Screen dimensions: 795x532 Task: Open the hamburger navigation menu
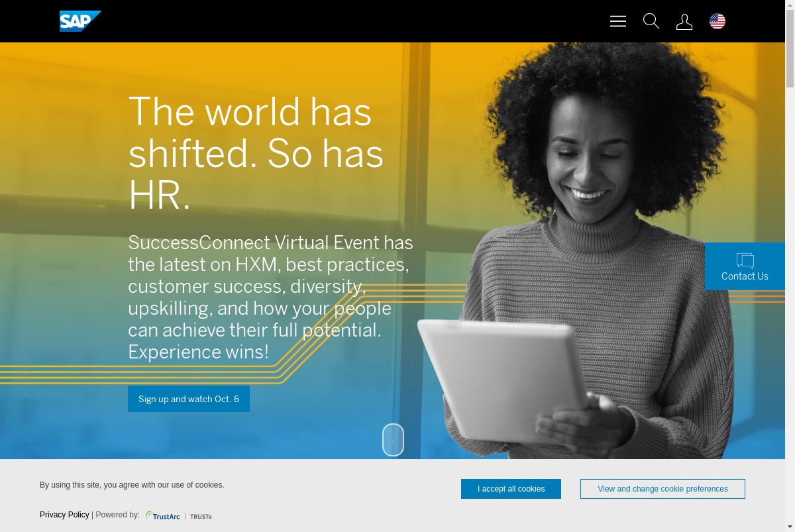[618, 21]
